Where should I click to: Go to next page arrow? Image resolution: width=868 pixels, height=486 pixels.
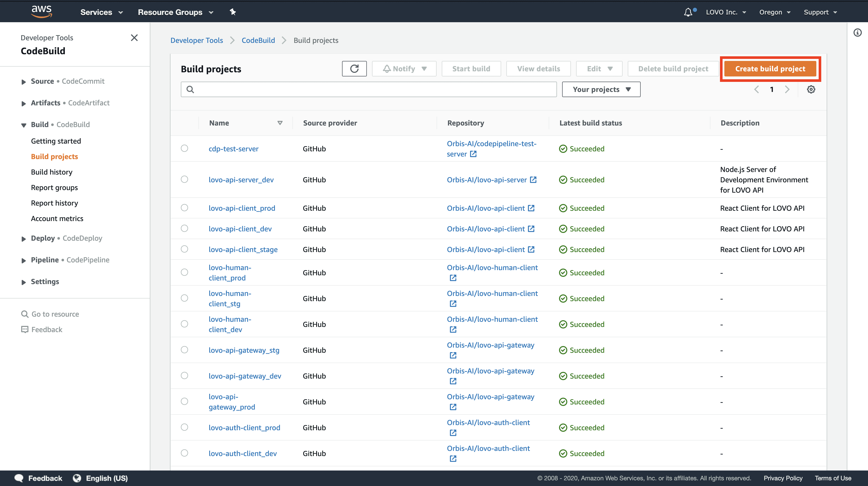pyautogui.click(x=787, y=89)
